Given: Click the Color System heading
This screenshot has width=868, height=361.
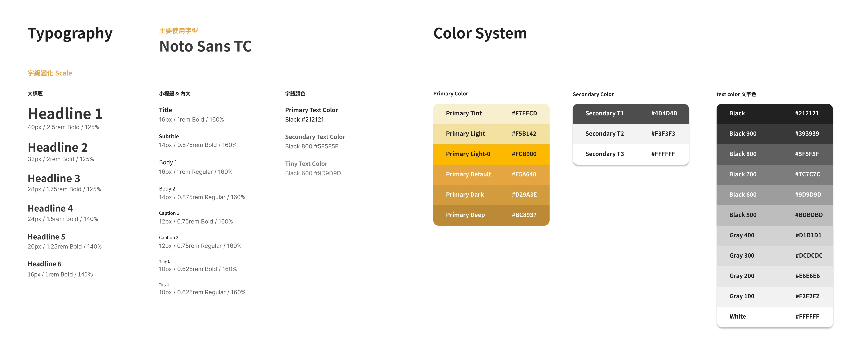Looking at the screenshot, I should (480, 33).
